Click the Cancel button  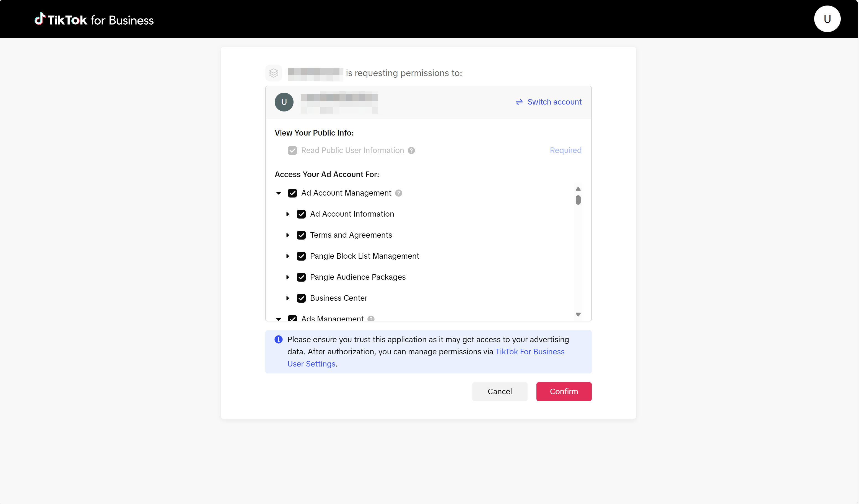[499, 391]
